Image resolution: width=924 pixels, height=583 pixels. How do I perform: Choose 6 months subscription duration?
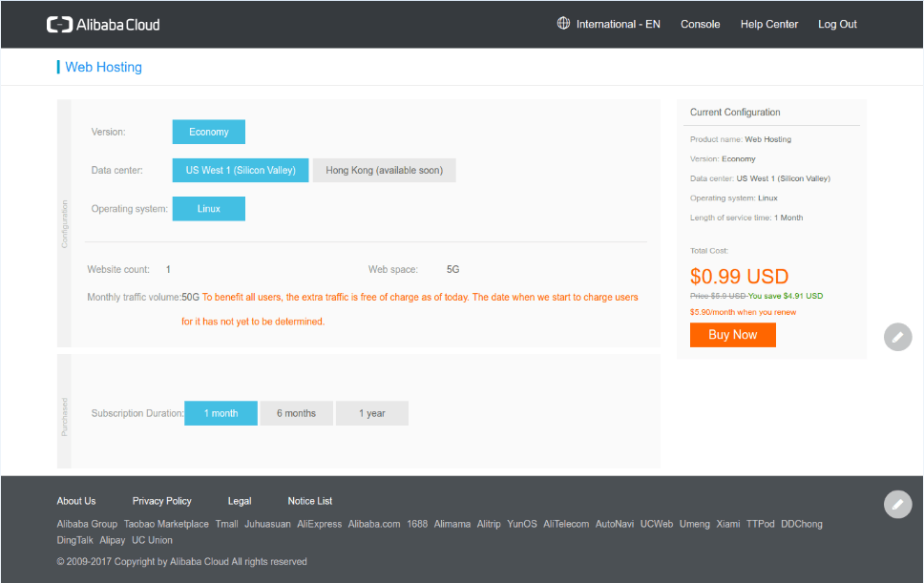tap(297, 413)
